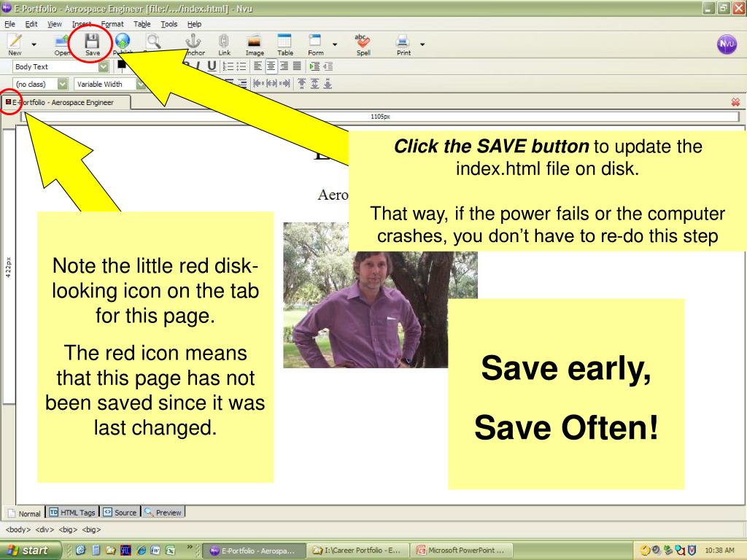The image size is (747, 560).
Task: Toggle italic formatting
Action: 198,66
